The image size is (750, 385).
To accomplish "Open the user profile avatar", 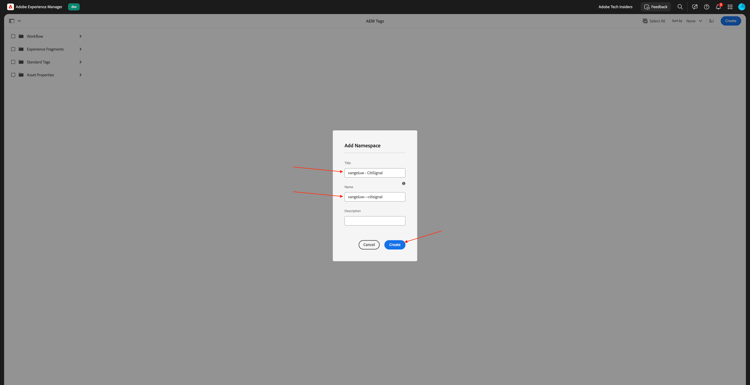I will coord(742,7).
